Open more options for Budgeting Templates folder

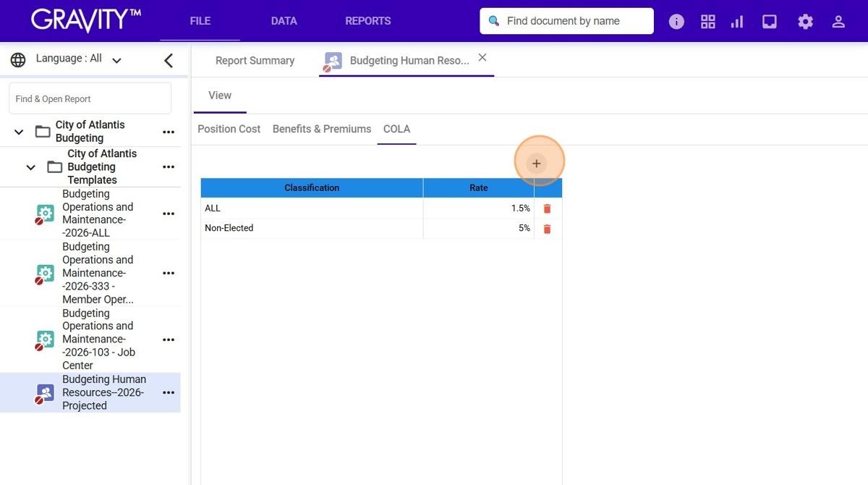(x=169, y=167)
